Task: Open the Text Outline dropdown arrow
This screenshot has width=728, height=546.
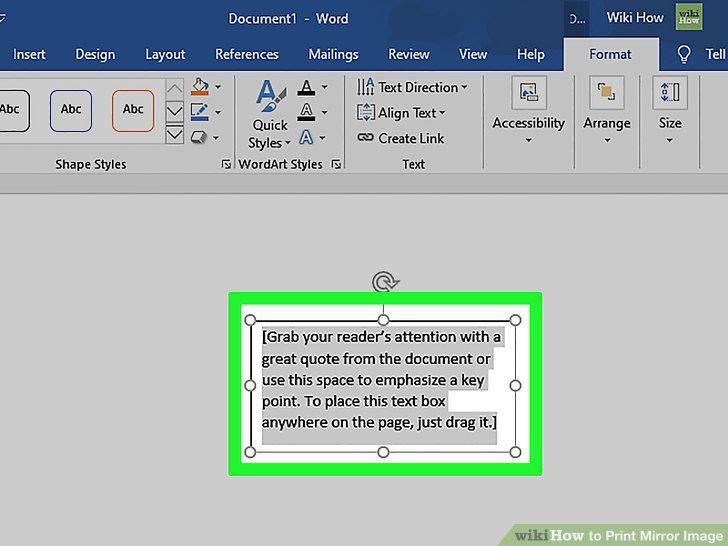Action: coord(324,112)
